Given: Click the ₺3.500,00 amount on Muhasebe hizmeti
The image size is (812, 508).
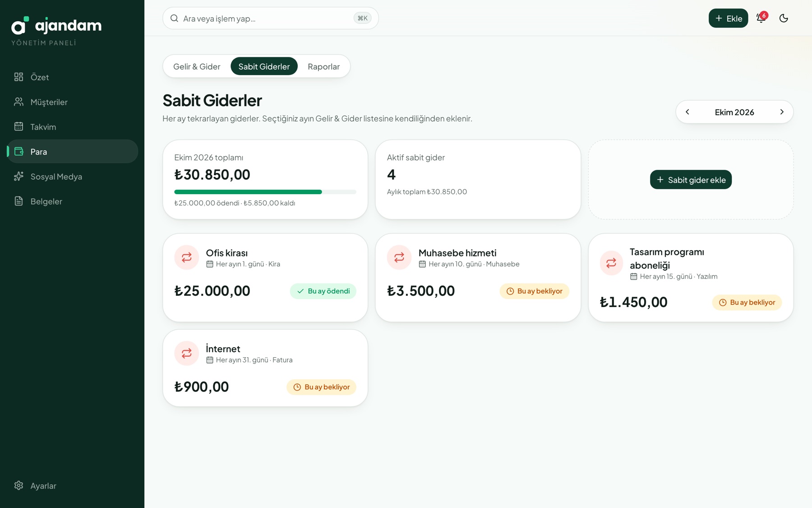Looking at the screenshot, I should pos(421,291).
